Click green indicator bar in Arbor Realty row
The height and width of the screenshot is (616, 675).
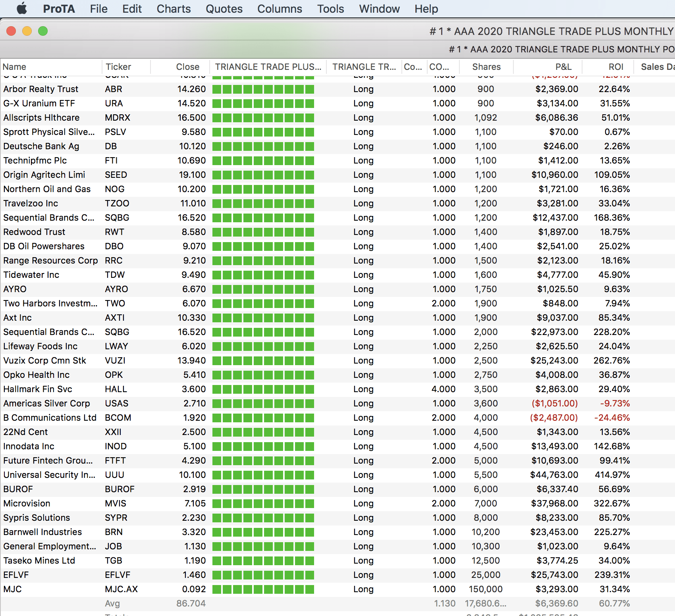pyautogui.click(x=263, y=89)
